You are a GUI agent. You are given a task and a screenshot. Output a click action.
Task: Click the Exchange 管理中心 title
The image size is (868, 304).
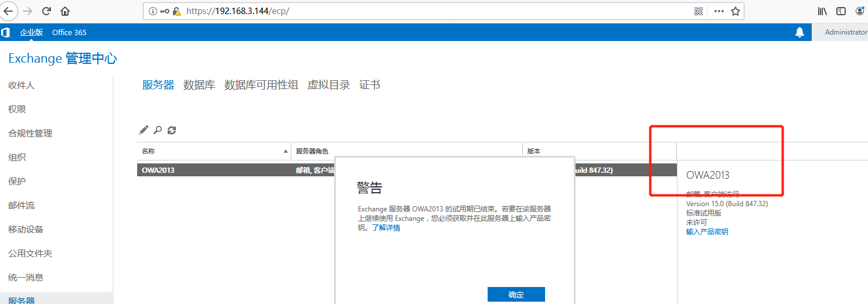(x=63, y=58)
